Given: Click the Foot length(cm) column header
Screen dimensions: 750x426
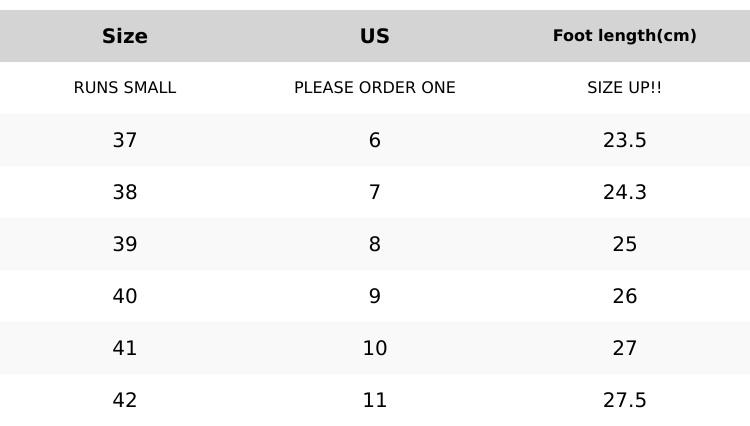Looking at the screenshot, I should point(624,36).
